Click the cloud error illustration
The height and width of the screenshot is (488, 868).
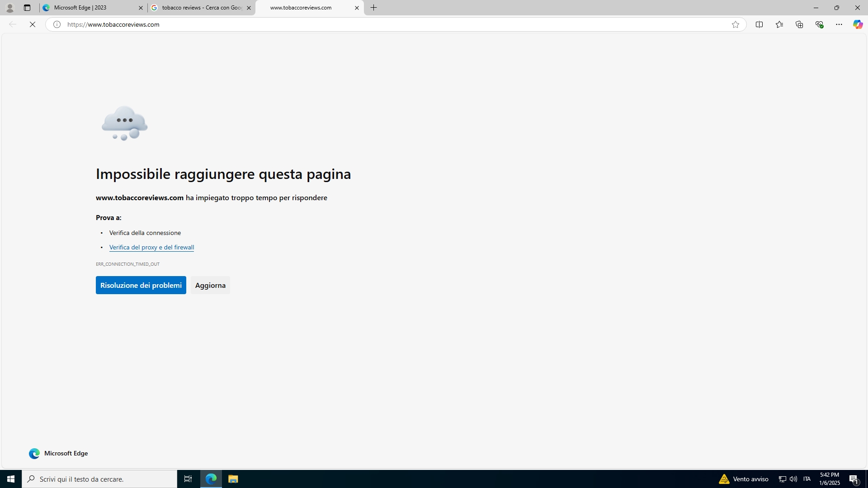(124, 123)
